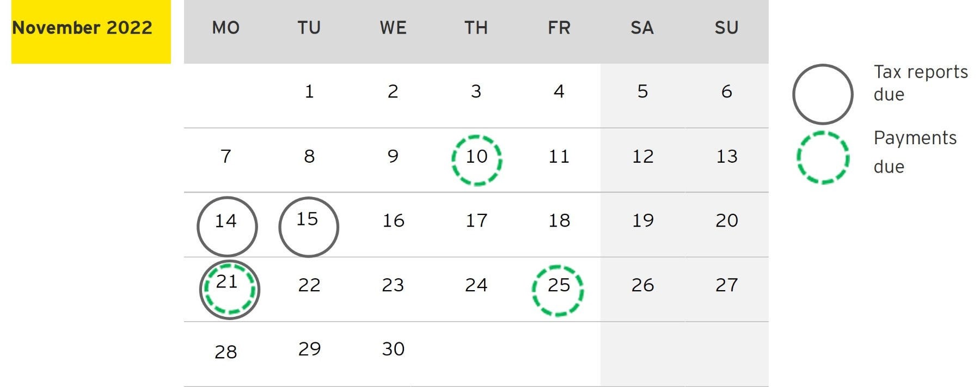Select date November 1
980x387 pixels.
(x=309, y=91)
